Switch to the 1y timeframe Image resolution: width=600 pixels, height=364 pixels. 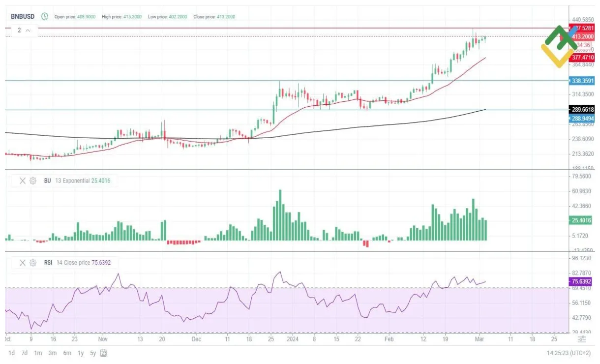click(82, 353)
